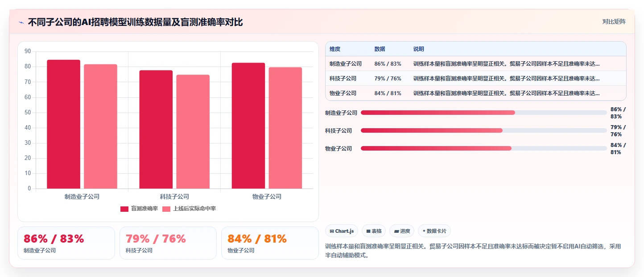644x277 pixels.
Task: Click 物业子公司 progress bar
Action: [483, 148]
